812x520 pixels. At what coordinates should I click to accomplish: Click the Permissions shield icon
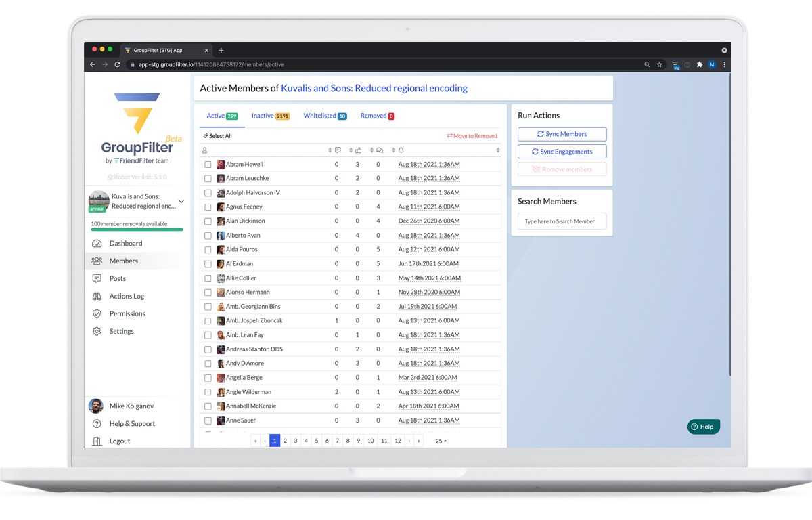pyautogui.click(x=97, y=313)
